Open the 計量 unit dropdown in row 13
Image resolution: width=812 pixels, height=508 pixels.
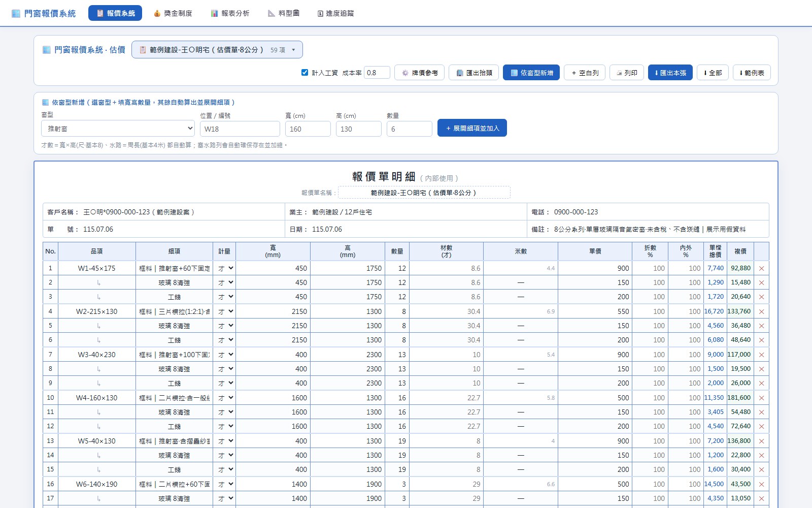[x=225, y=441]
